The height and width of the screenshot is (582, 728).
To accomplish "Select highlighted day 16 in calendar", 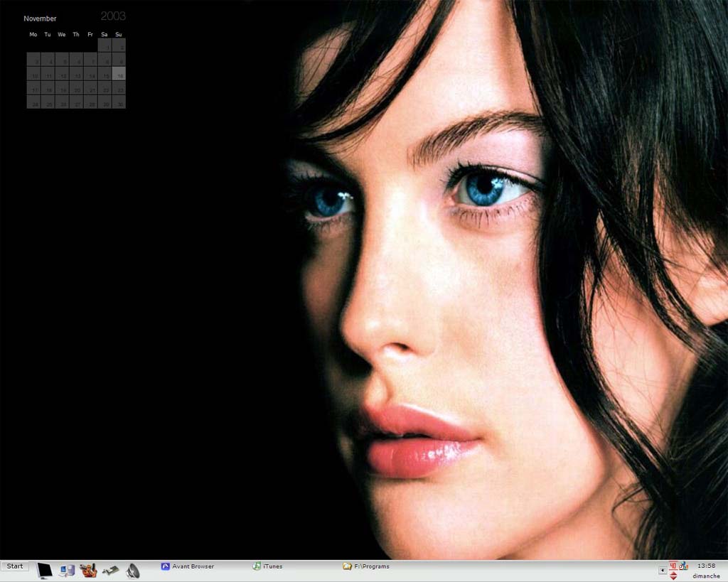I will tap(119, 73).
